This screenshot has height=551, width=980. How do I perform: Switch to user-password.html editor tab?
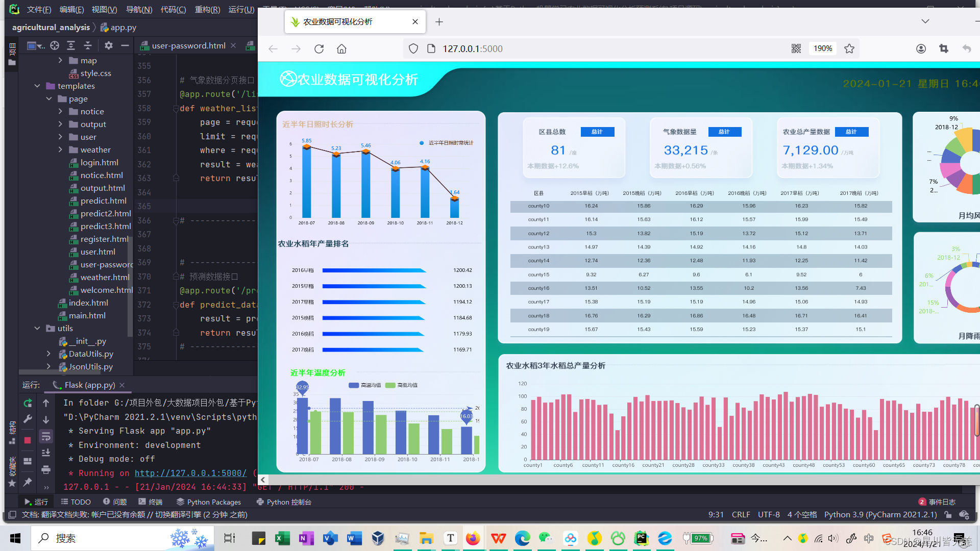[188, 45]
